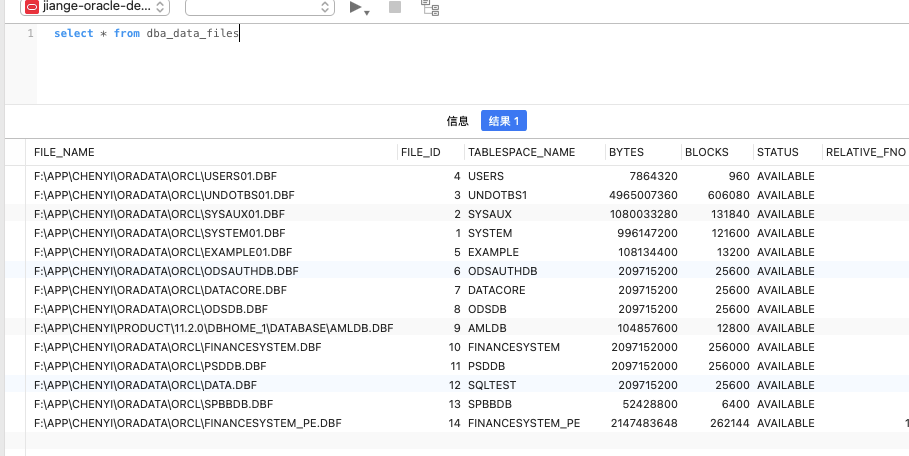Switch to the 信息 tab
Image resolution: width=909 pixels, height=456 pixels.
458,121
